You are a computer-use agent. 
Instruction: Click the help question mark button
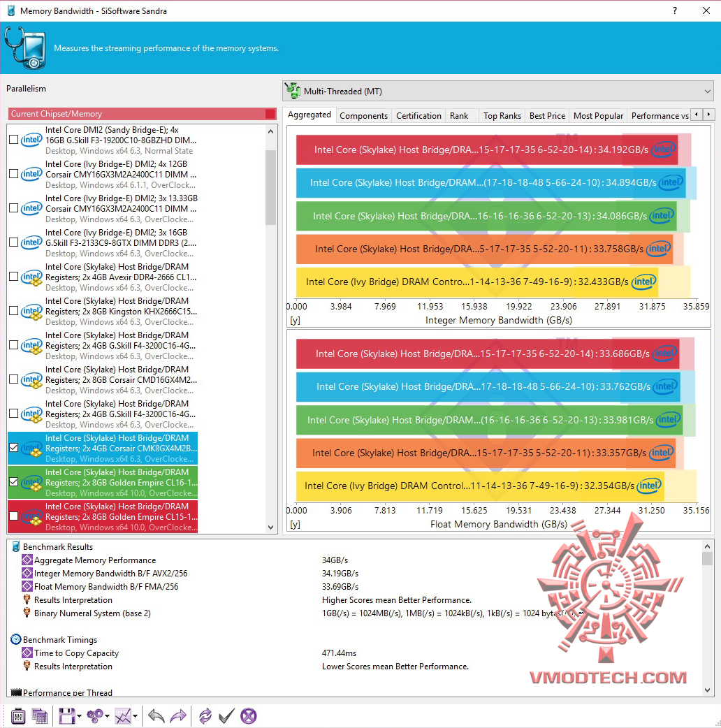[x=675, y=10]
